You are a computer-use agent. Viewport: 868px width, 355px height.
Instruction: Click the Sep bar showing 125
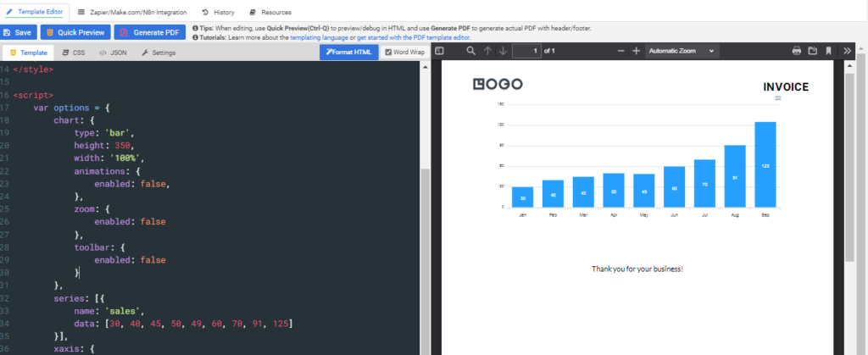pyautogui.click(x=765, y=164)
